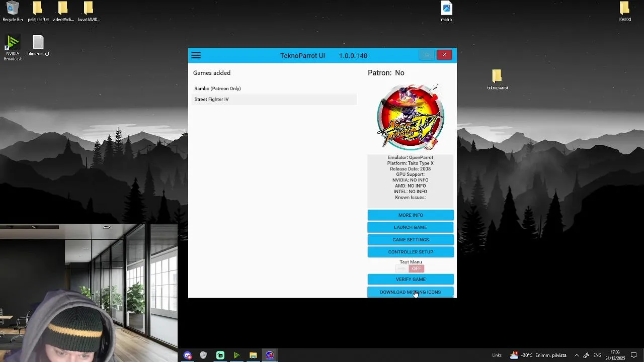
Task: Select the videot&cli... desktop folder
Action: pyautogui.click(x=63, y=12)
